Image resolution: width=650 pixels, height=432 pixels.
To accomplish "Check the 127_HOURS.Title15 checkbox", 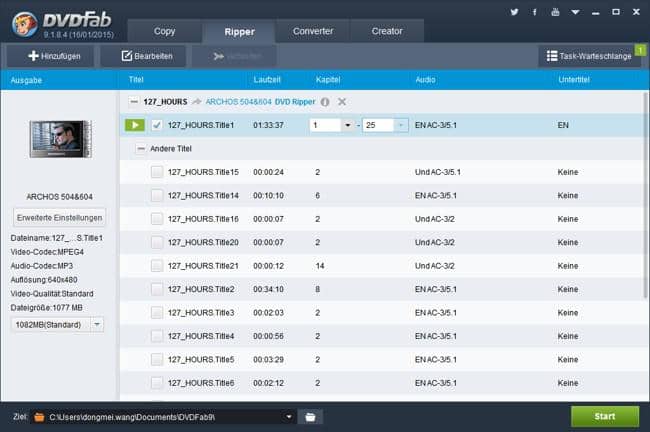I will 157,172.
